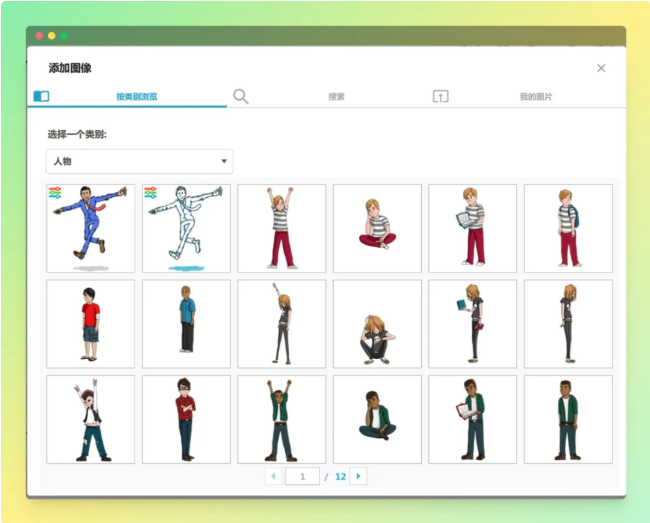Click the upload icon for my images
The height and width of the screenshot is (523, 650).
click(x=441, y=97)
